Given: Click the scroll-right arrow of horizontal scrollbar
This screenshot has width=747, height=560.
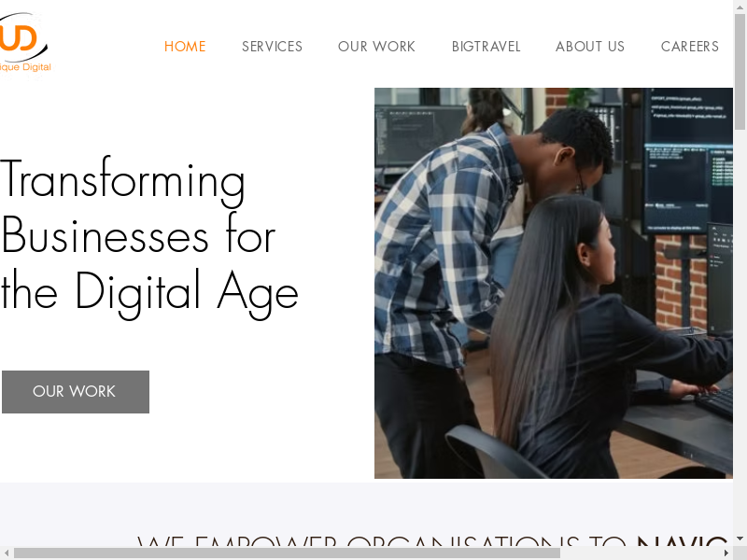Looking at the screenshot, I should click(726, 553).
